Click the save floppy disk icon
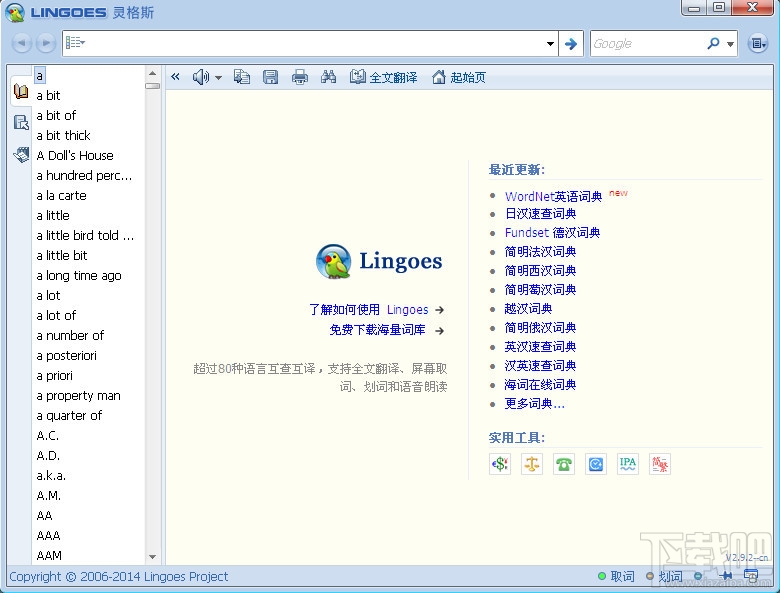This screenshot has width=780, height=593. (270, 77)
